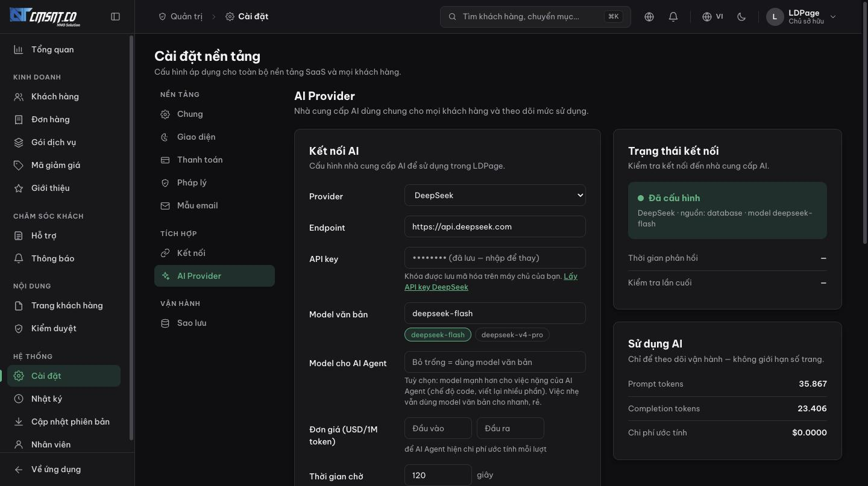Click the Đơn hàng document icon
This screenshot has height=486, width=868.
(19, 119)
